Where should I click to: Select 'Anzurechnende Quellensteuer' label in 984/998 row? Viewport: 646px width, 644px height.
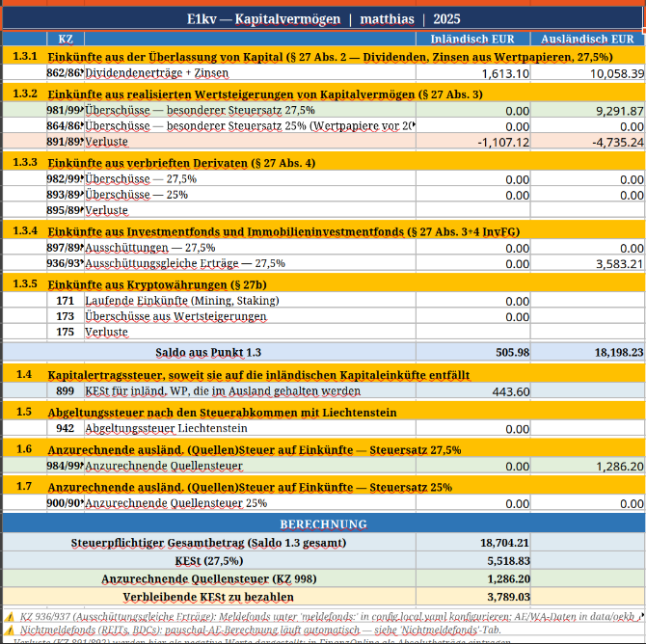click(250, 466)
